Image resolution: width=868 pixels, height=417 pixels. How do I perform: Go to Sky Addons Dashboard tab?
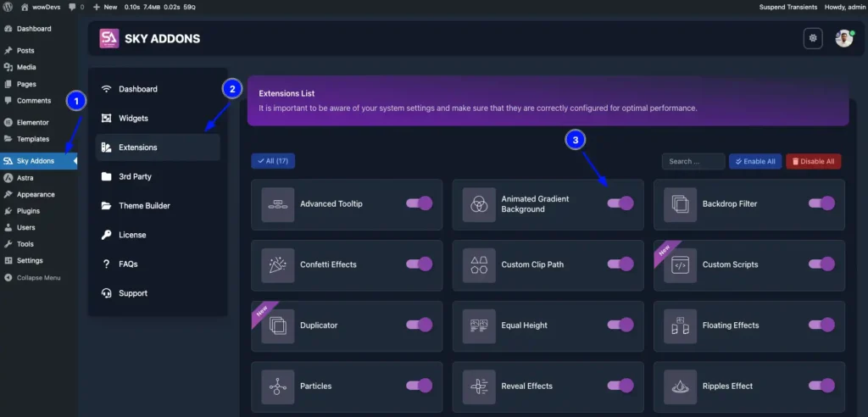click(x=158, y=89)
